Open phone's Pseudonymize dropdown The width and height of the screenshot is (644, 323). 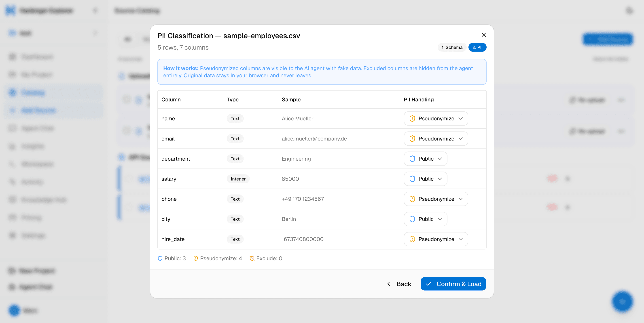(x=436, y=199)
